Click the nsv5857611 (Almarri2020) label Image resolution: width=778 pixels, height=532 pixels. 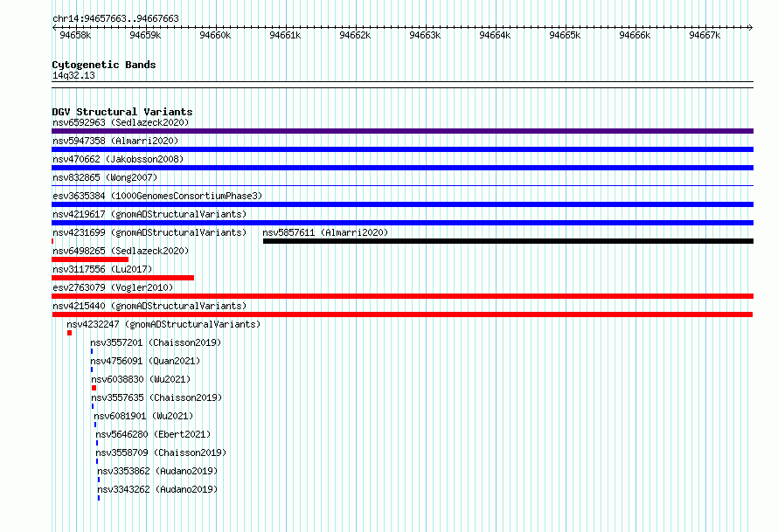(x=325, y=232)
